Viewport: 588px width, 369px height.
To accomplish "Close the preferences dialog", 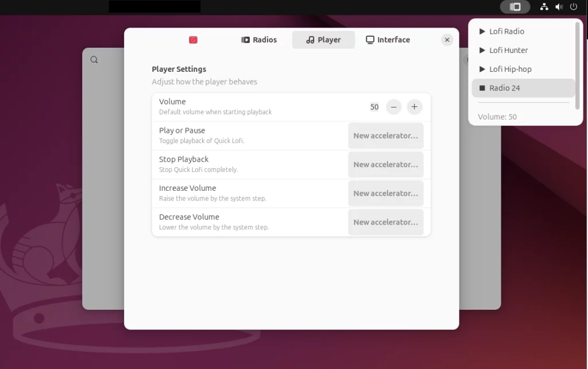I will [447, 40].
